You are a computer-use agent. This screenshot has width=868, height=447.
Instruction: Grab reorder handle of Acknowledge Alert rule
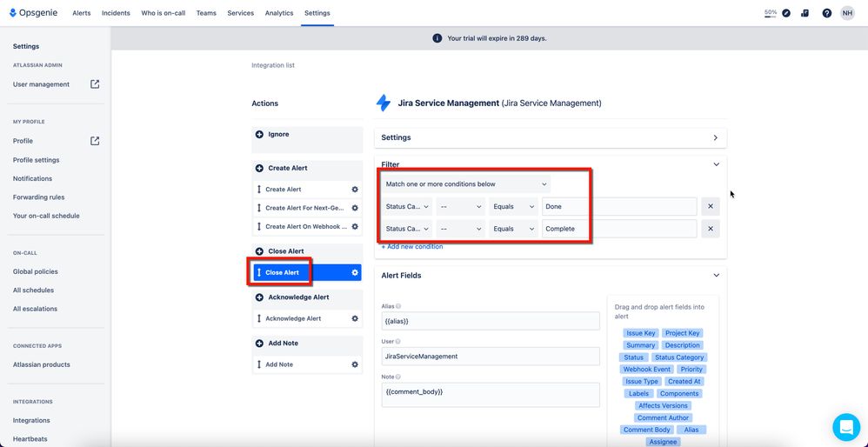tap(259, 318)
